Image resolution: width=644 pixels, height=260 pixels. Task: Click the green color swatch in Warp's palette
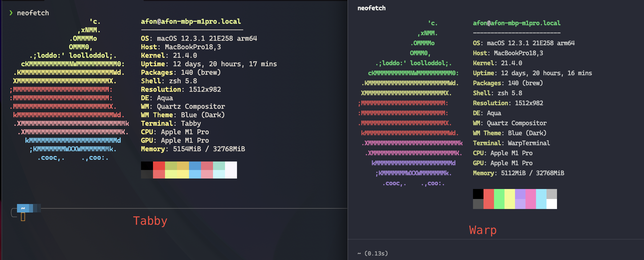pyautogui.click(x=500, y=199)
